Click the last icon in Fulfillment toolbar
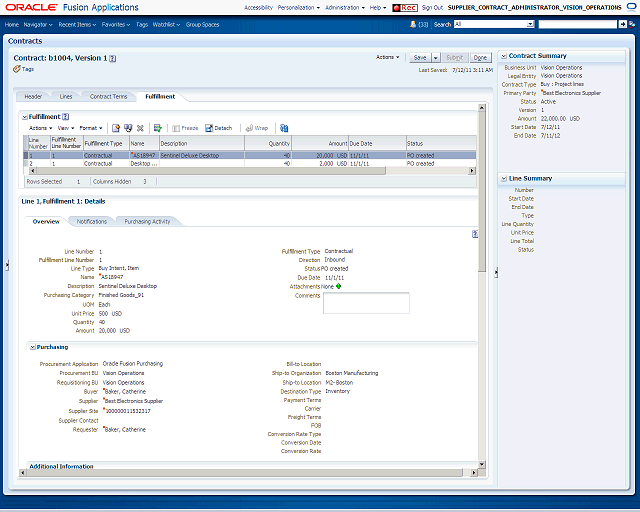640x512 pixels. click(284, 128)
